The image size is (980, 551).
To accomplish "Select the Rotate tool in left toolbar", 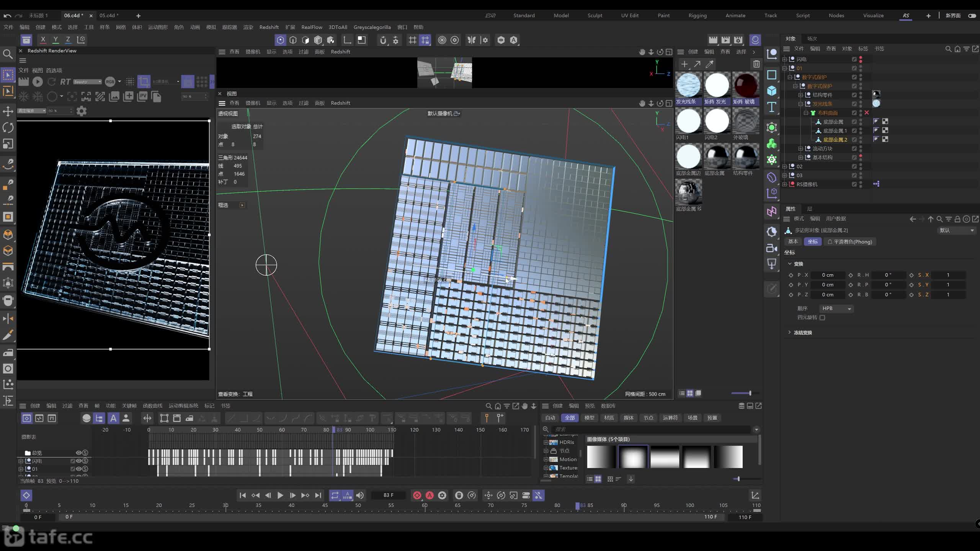I will [x=8, y=127].
